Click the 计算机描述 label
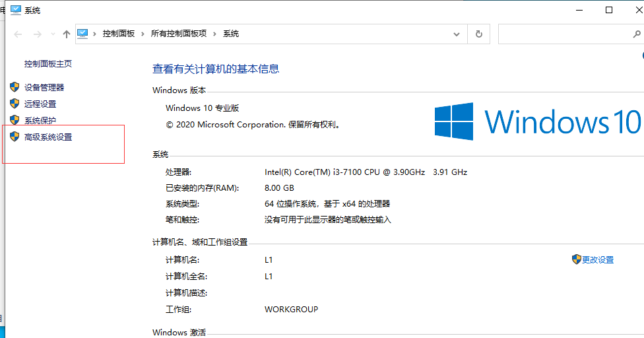Viewport: 644px width, 338px height. [x=187, y=293]
